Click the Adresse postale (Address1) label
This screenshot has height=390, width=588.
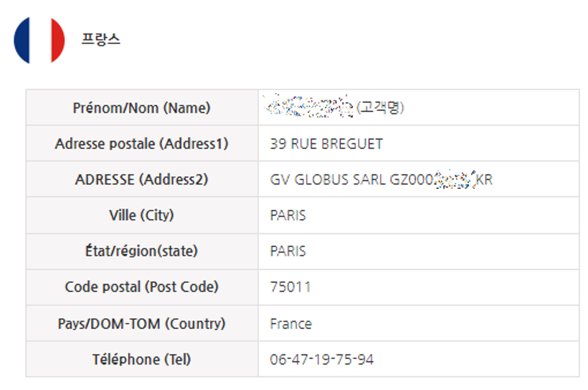(x=142, y=144)
